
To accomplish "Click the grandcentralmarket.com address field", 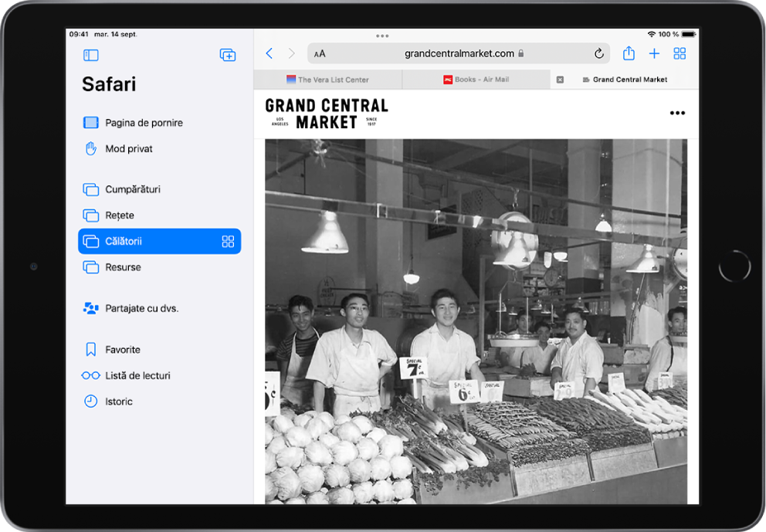I will [459, 53].
